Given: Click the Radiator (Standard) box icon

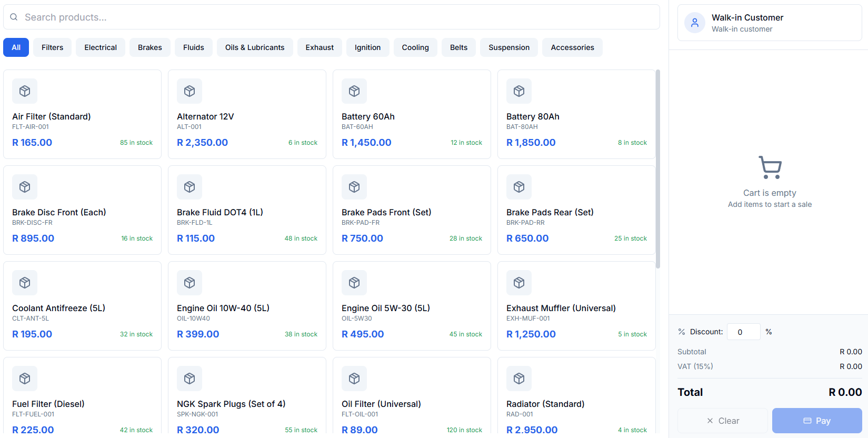Looking at the screenshot, I should tap(519, 379).
